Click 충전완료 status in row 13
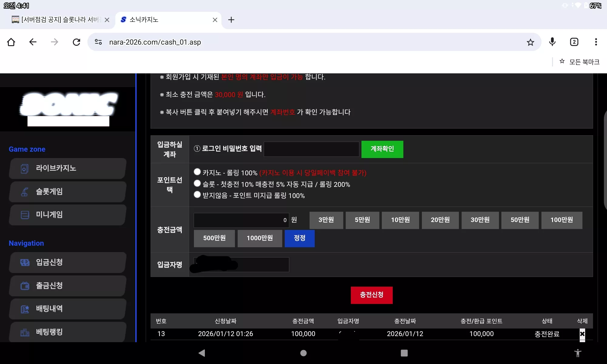The width and height of the screenshot is (607, 364). (547, 334)
